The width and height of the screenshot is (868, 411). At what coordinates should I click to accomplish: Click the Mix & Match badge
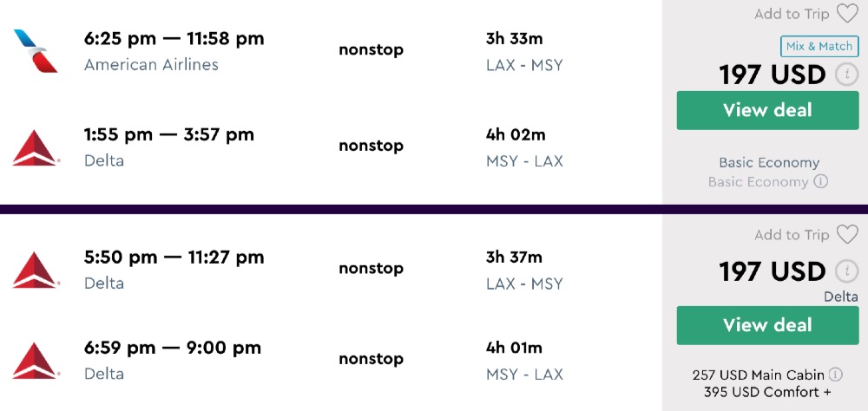pos(819,47)
